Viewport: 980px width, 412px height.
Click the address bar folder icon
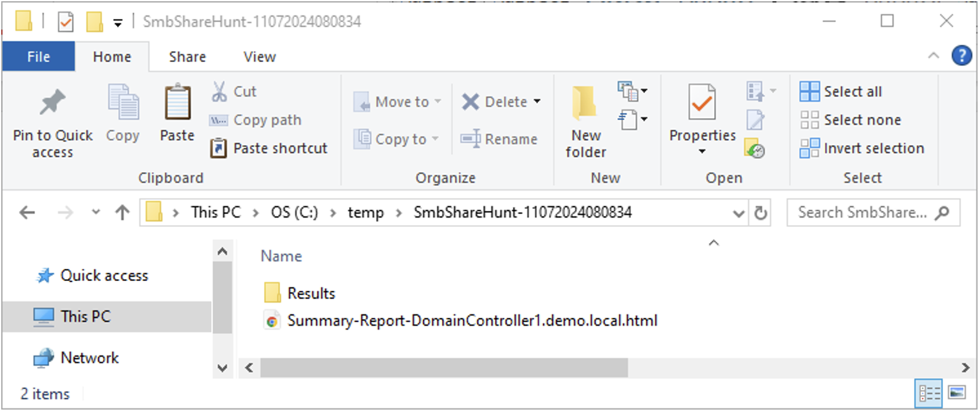(x=154, y=212)
